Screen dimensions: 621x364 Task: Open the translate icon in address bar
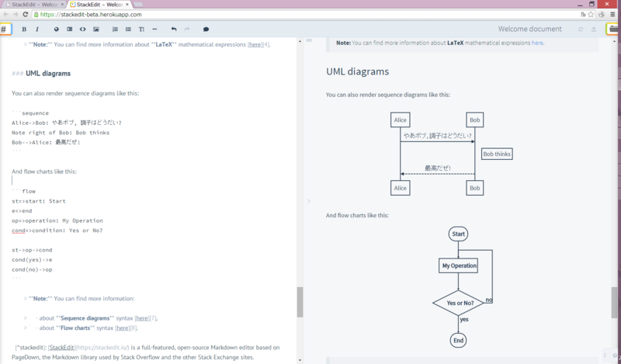click(x=583, y=14)
